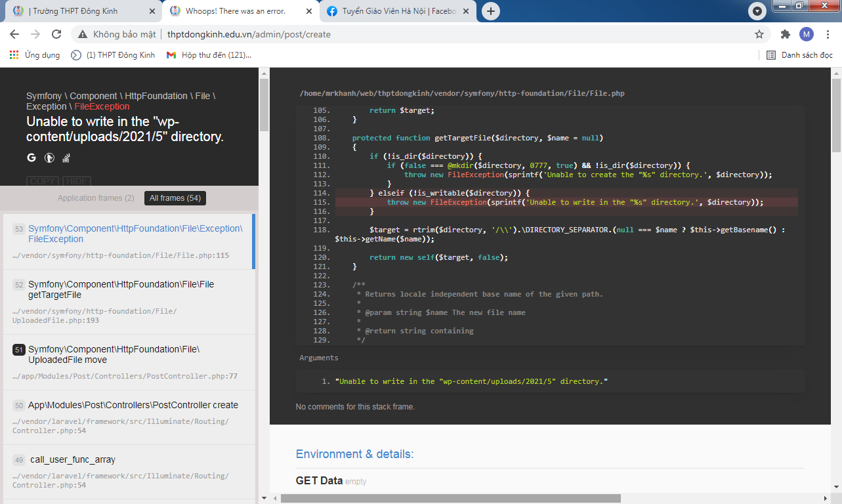This screenshot has height=504, width=842.
Task: Open Chrome three-dot menu
Action: point(827,34)
